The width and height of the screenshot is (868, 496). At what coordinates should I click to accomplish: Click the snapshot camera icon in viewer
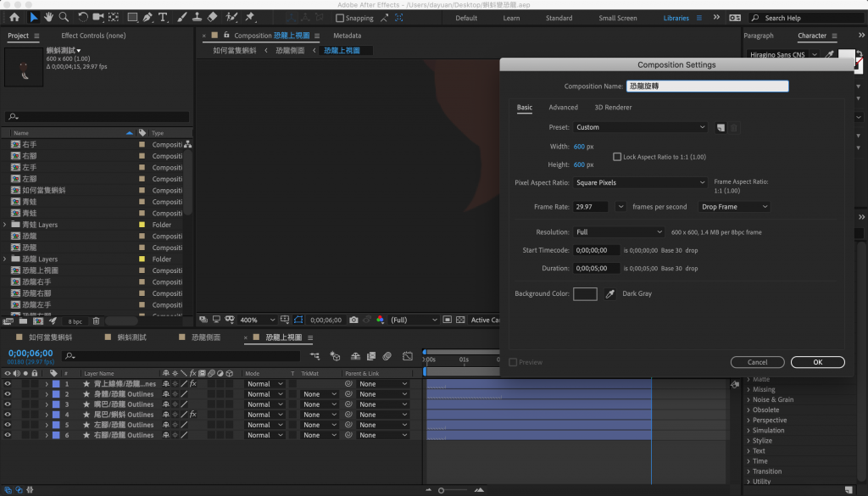tap(353, 320)
